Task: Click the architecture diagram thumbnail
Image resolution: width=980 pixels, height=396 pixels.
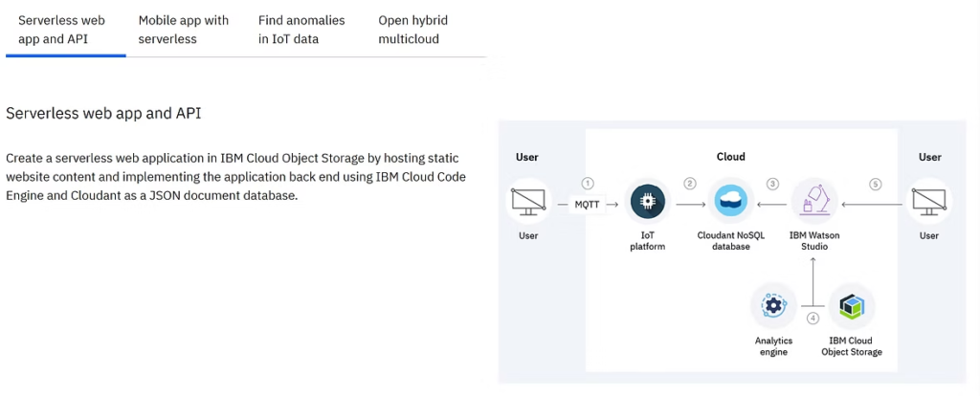Action: tap(732, 252)
